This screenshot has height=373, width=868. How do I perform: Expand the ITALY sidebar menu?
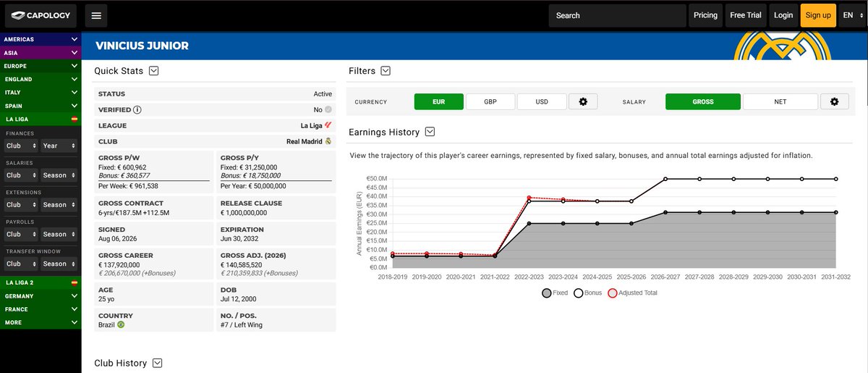point(41,93)
